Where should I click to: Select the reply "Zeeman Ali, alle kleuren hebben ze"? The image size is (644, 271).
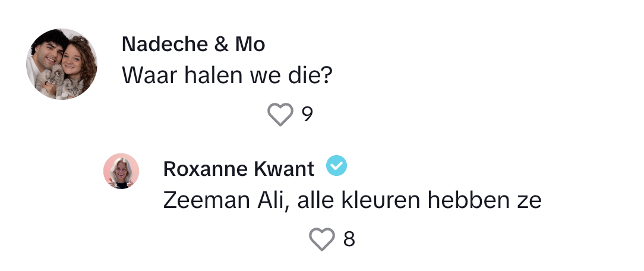click(x=352, y=201)
